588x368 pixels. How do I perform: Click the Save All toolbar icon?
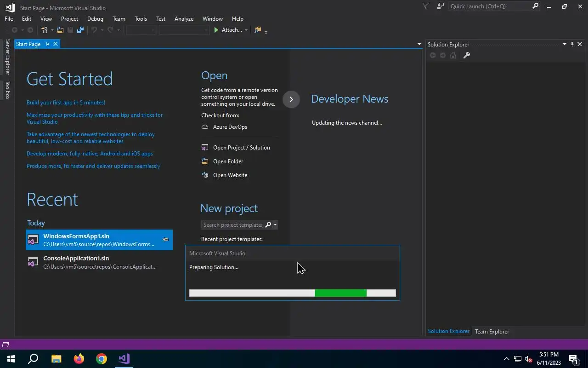point(80,30)
